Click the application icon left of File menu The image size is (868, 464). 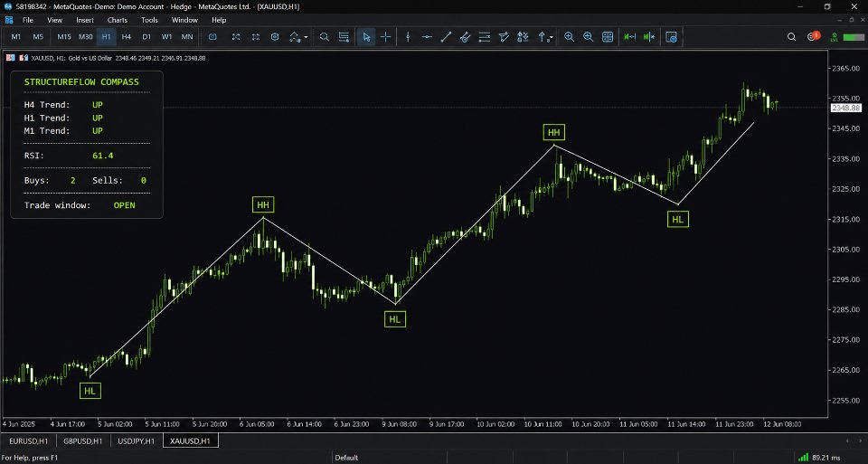point(8,20)
